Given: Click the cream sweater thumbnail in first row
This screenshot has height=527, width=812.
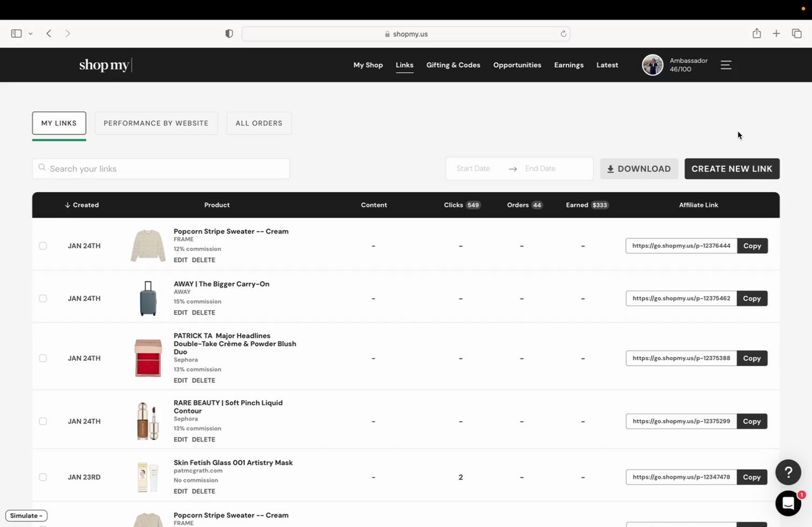Looking at the screenshot, I should pyautogui.click(x=148, y=245).
